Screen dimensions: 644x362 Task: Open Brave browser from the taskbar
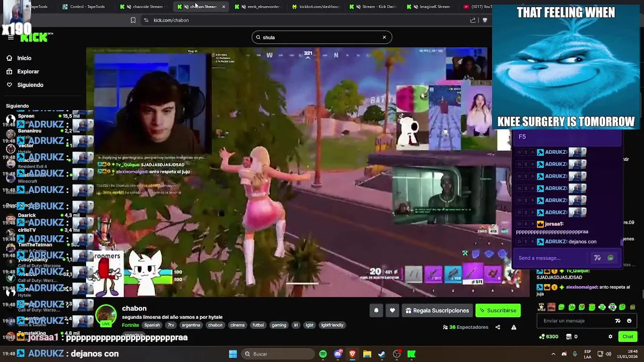point(352,354)
